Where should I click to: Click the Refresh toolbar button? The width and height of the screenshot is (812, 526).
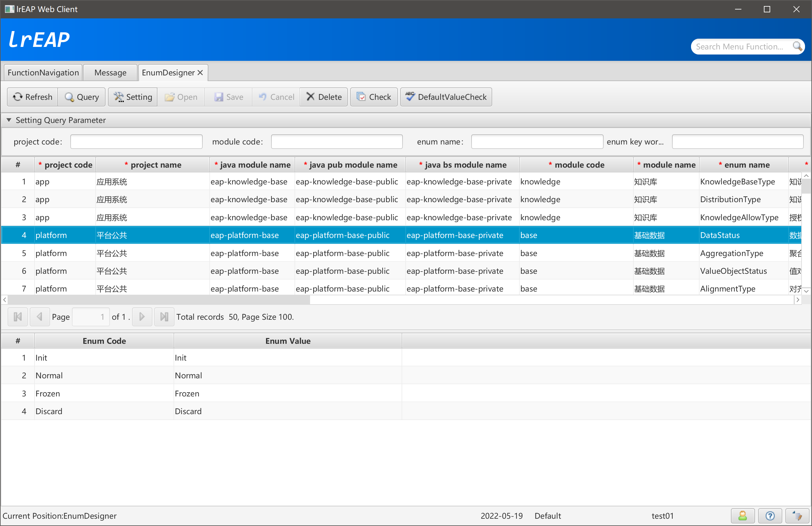[33, 97]
